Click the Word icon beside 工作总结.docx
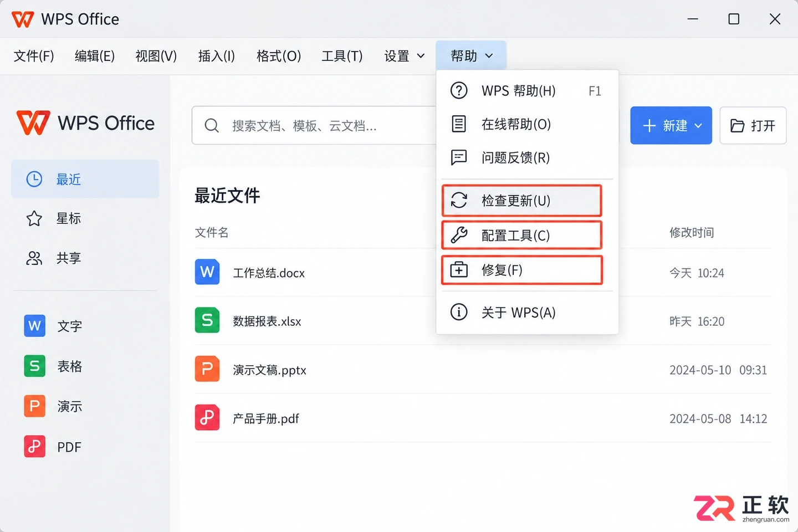Image resolution: width=798 pixels, height=532 pixels. click(207, 272)
